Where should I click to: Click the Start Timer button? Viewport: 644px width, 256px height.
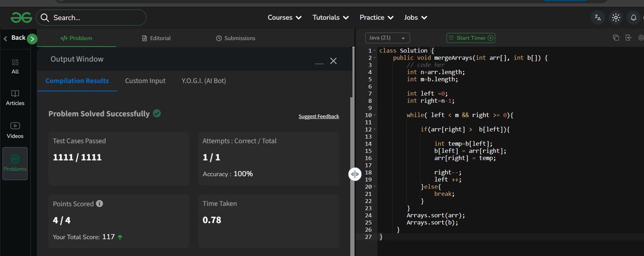(x=471, y=38)
